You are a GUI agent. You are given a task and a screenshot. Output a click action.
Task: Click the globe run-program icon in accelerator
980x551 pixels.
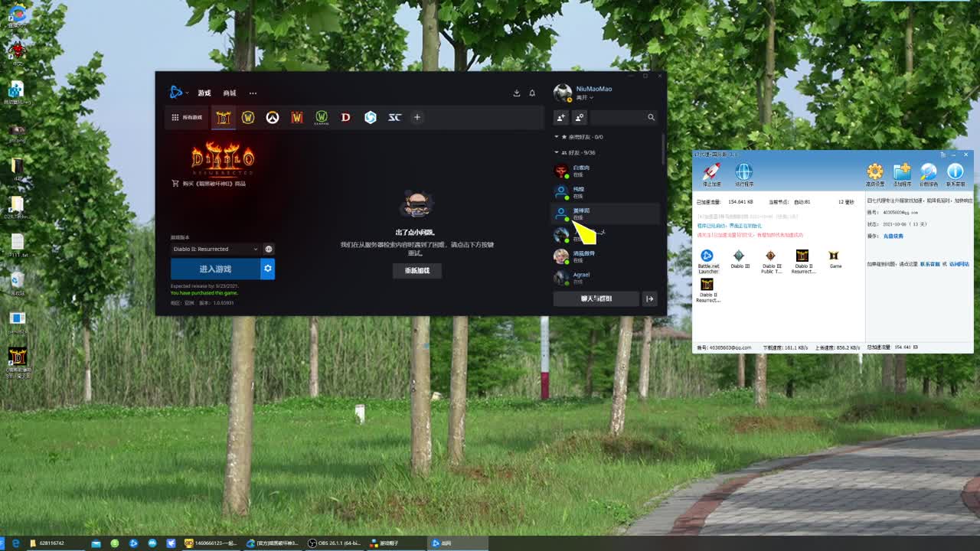(743, 174)
